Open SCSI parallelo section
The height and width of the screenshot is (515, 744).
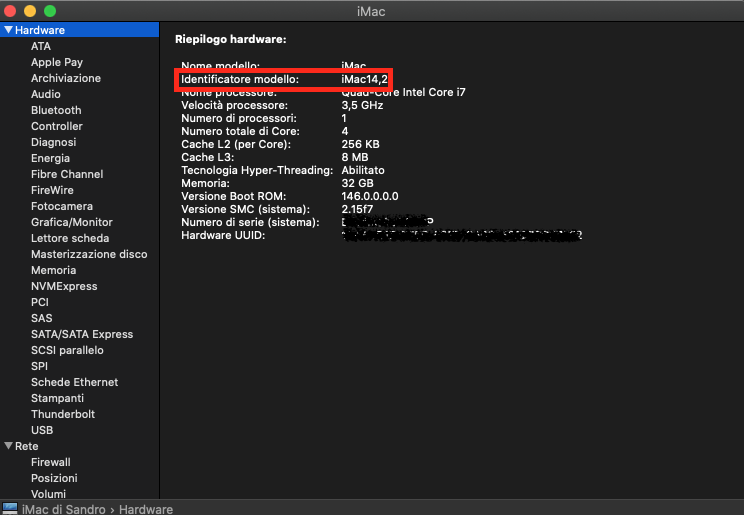[67, 350]
